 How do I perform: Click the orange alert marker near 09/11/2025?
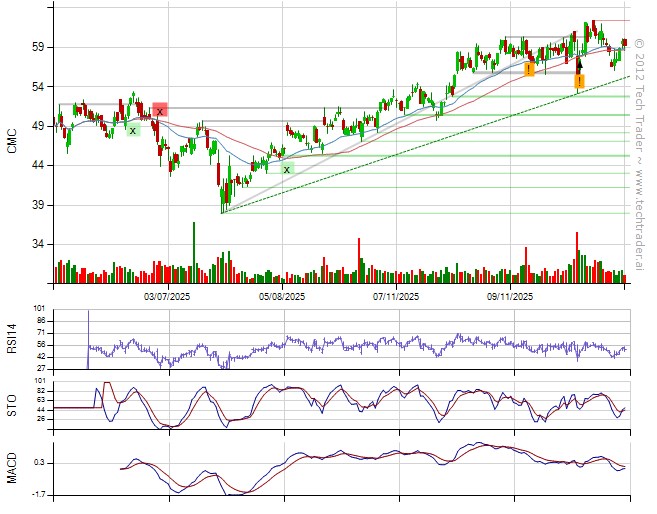click(530, 69)
